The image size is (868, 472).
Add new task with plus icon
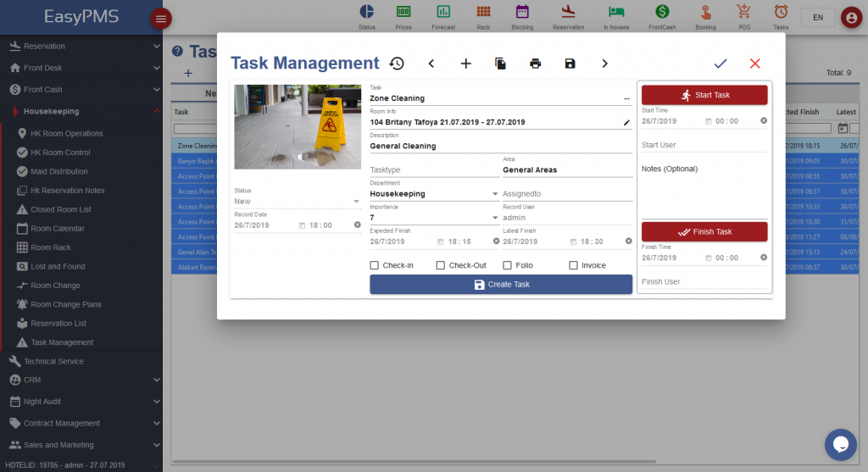pyautogui.click(x=465, y=64)
